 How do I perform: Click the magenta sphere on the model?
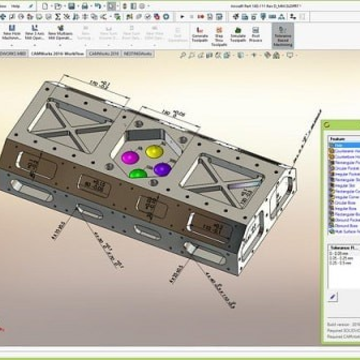click(x=130, y=157)
